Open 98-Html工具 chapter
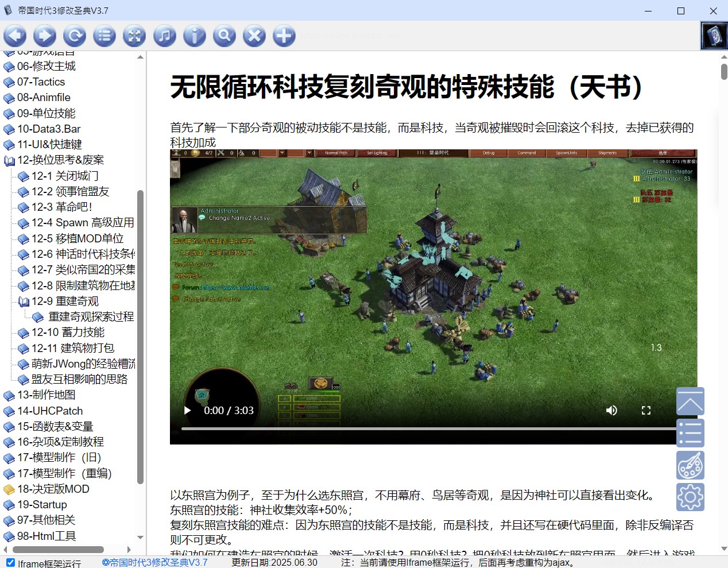 click(x=47, y=536)
